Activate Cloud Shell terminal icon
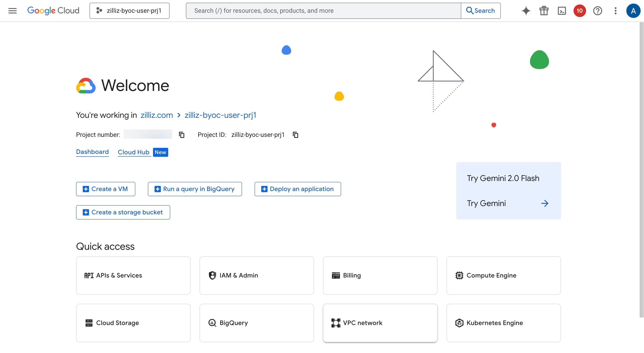Viewport: 644px width, 353px height. [562, 11]
